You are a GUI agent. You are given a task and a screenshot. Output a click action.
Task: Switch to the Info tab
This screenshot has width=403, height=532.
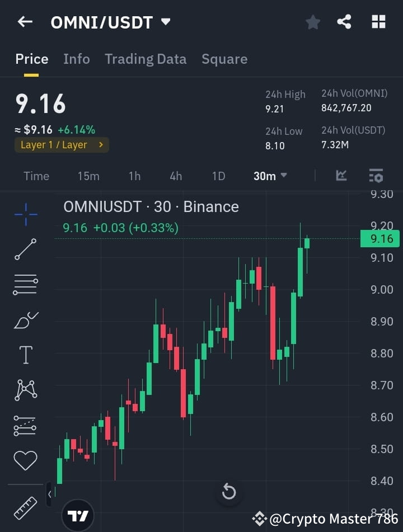76,59
